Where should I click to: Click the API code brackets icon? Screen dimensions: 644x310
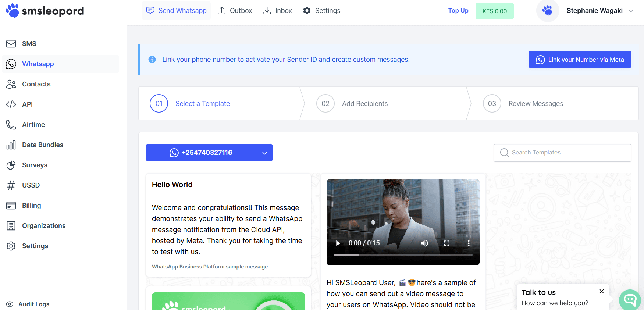[11, 104]
